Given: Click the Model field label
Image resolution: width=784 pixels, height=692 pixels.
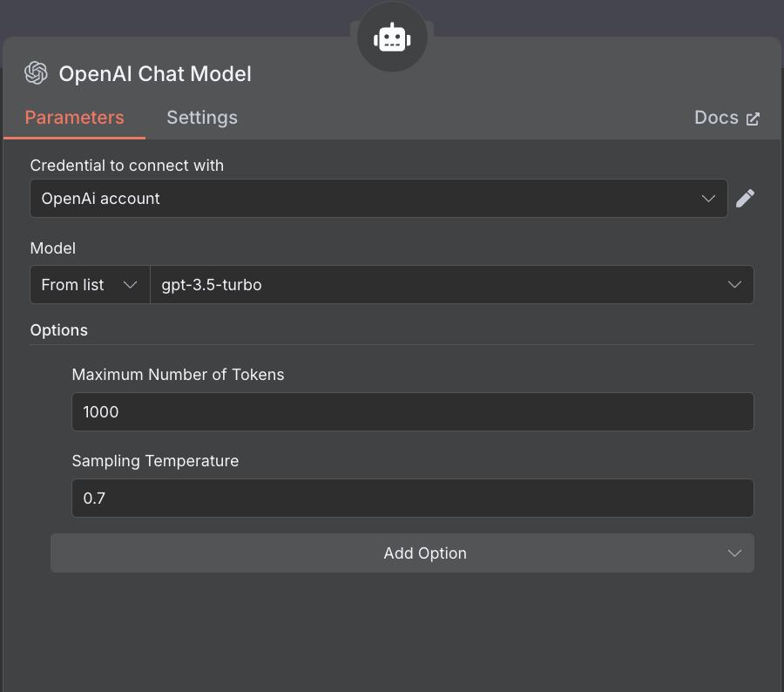Looking at the screenshot, I should point(53,248).
